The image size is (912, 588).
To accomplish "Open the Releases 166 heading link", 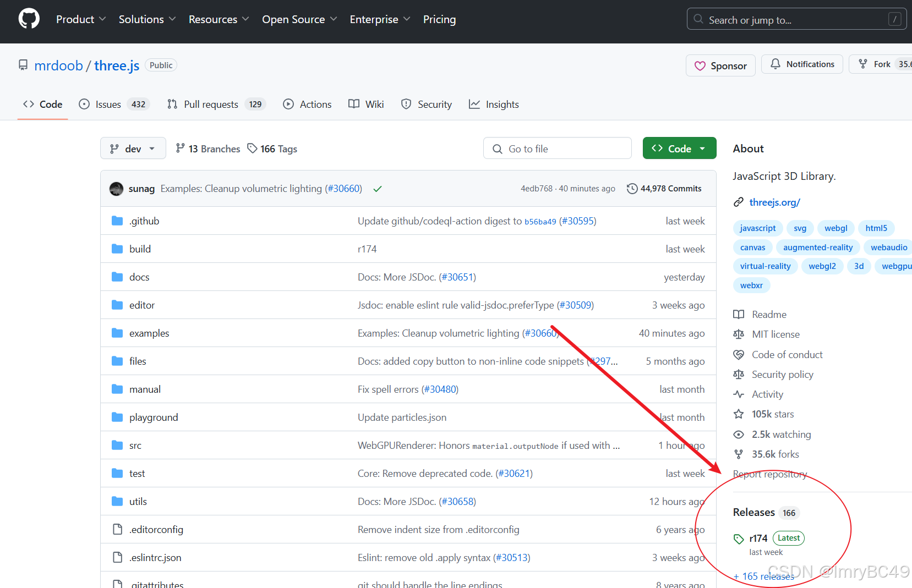I will [766, 513].
